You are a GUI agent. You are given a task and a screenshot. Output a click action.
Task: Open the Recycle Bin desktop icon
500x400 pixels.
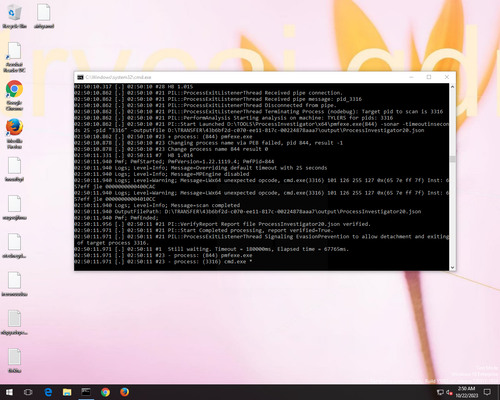[x=14, y=16]
